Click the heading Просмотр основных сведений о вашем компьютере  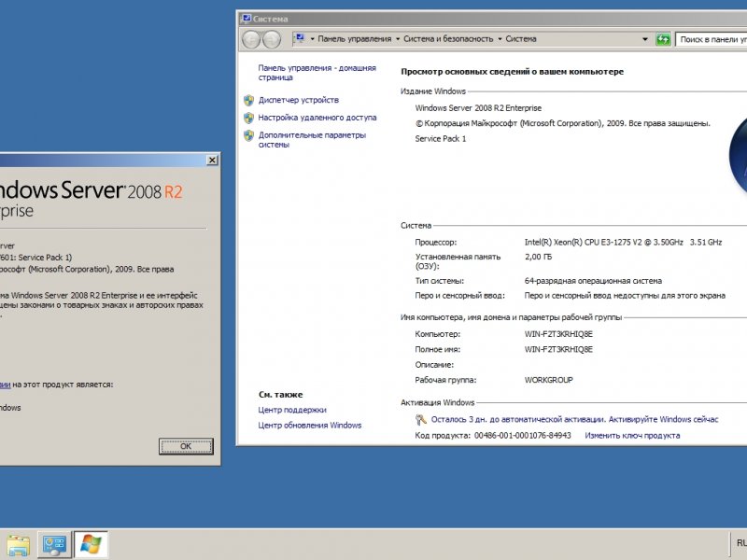click(512, 72)
